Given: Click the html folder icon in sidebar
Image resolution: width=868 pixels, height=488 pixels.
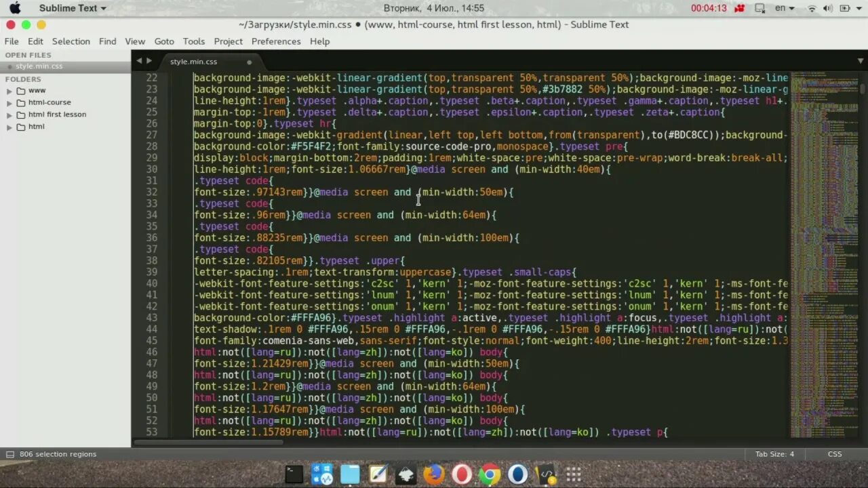Looking at the screenshot, I should pos(21,127).
